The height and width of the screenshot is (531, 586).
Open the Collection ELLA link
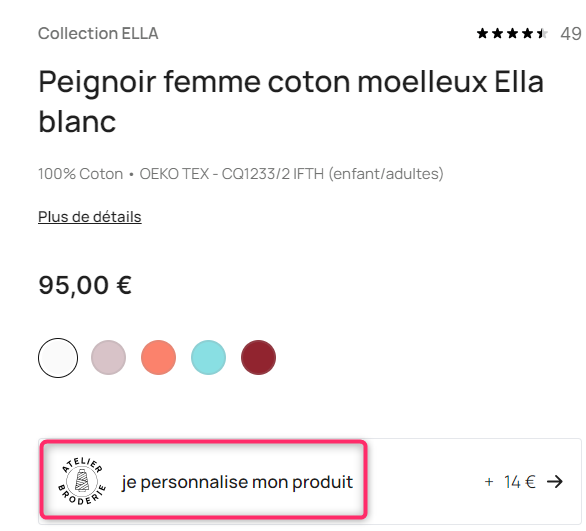coord(98,34)
